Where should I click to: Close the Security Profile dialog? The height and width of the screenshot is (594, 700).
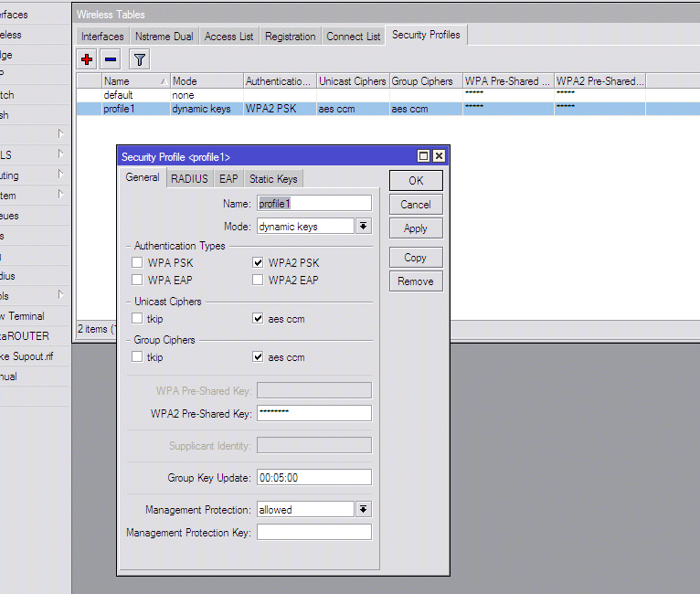(x=440, y=155)
